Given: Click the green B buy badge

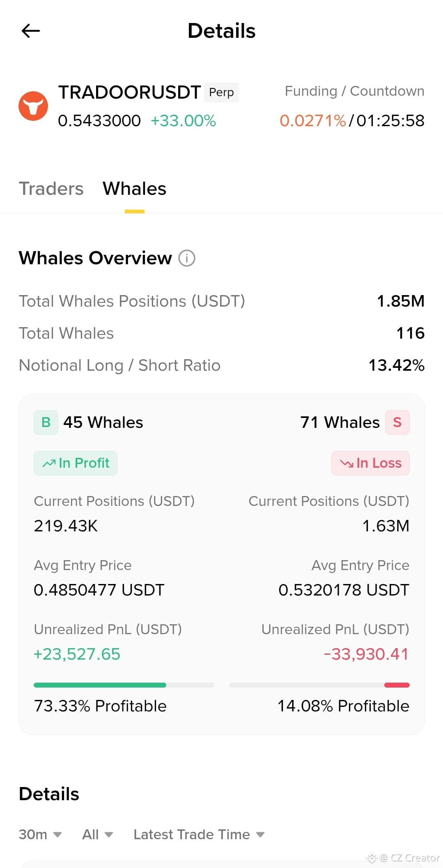Looking at the screenshot, I should (x=46, y=422).
